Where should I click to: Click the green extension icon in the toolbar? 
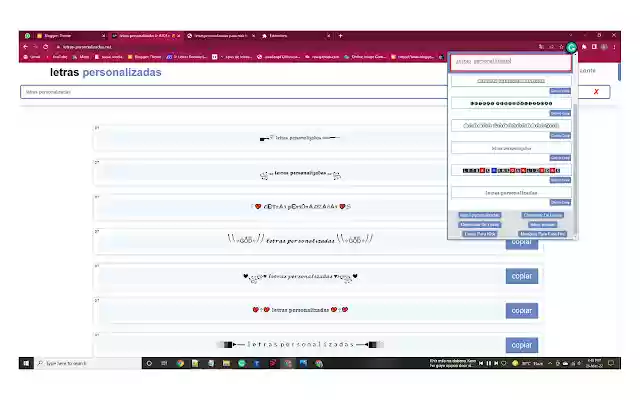click(x=571, y=47)
